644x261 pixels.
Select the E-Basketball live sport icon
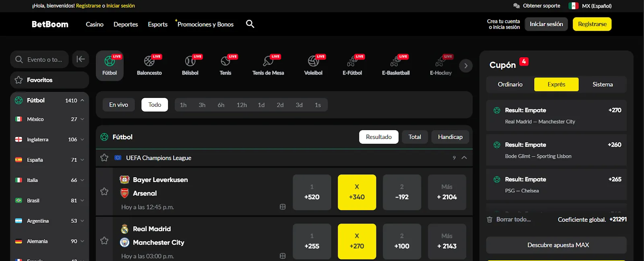[x=396, y=65]
